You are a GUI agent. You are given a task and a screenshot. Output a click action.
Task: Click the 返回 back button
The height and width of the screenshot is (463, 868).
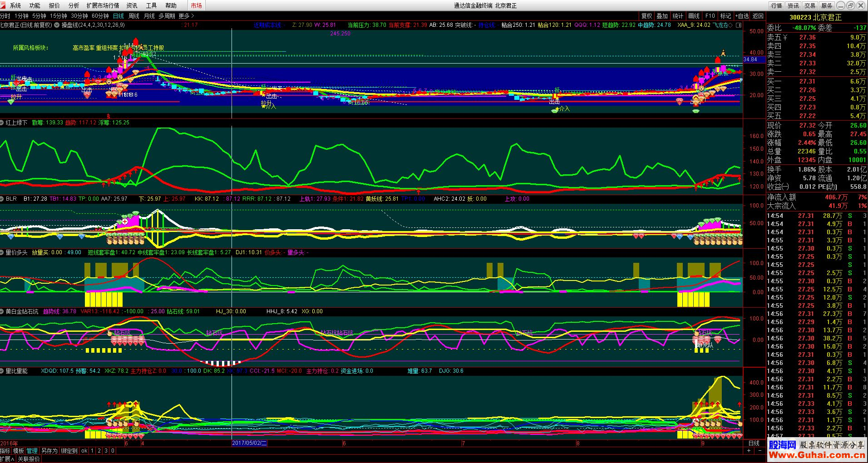(x=758, y=16)
